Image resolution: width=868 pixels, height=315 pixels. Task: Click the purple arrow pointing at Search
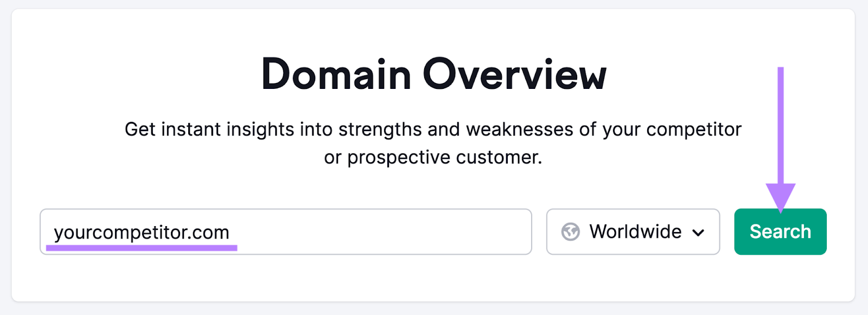click(781, 136)
